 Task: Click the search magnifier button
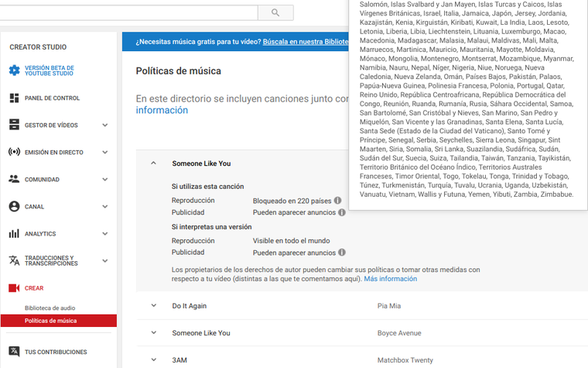pos(275,12)
